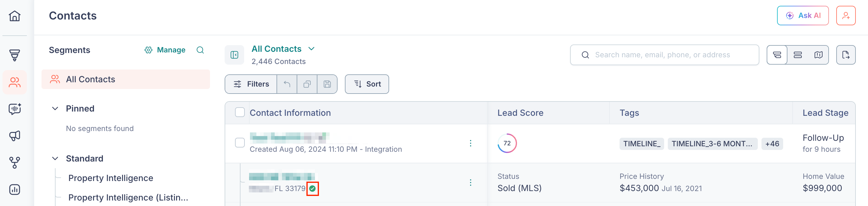Click the add contact icon button
The width and height of the screenshot is (868, 206).
pyautogui.click(x=845, y=16)
